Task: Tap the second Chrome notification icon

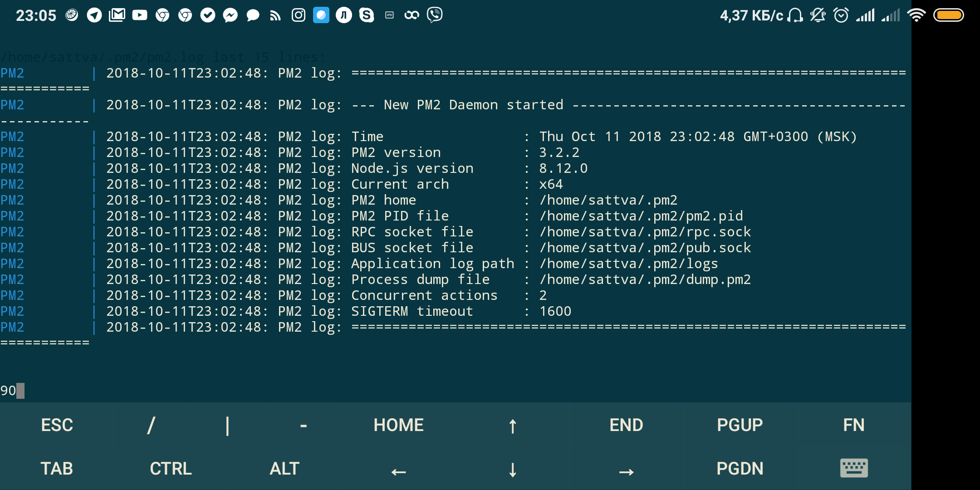Action: coord(185,15)
